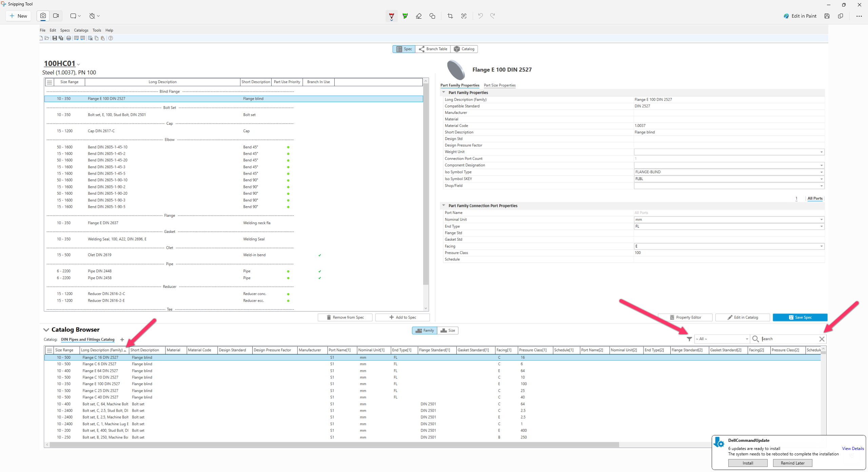The height and width of the screenshot is (472, 868).
Task: Click the text actions icon
Action: (x=464, y=16)
